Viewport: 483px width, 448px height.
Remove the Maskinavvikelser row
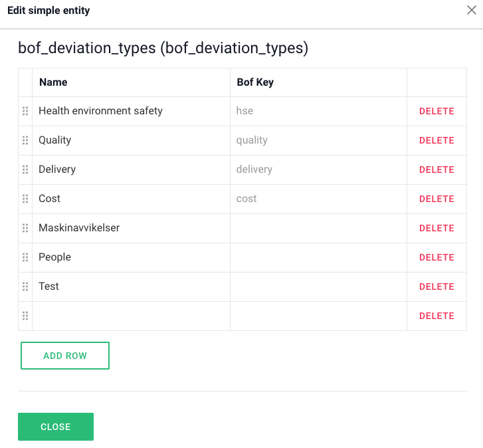(x=436, y=229)
